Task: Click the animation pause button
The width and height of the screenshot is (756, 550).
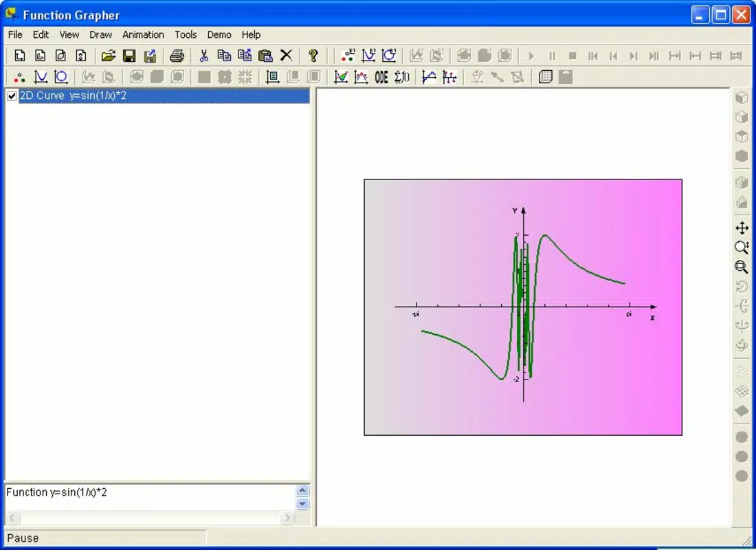Action: pyautogui.click(x=552, y=56)
